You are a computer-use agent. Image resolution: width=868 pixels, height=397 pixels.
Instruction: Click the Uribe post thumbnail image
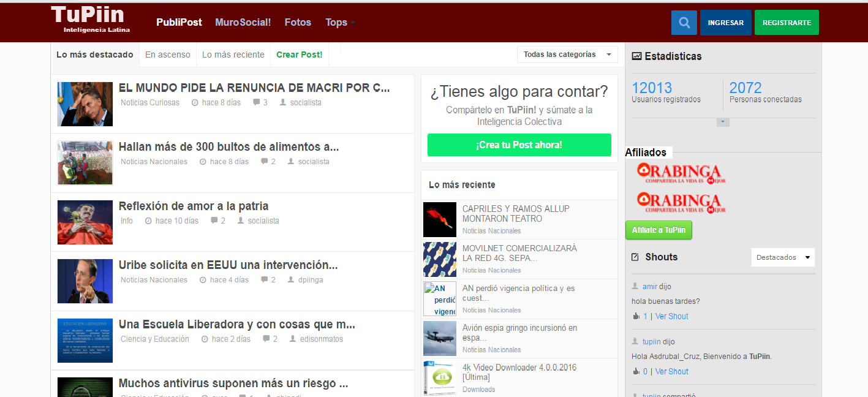(85, 281)
